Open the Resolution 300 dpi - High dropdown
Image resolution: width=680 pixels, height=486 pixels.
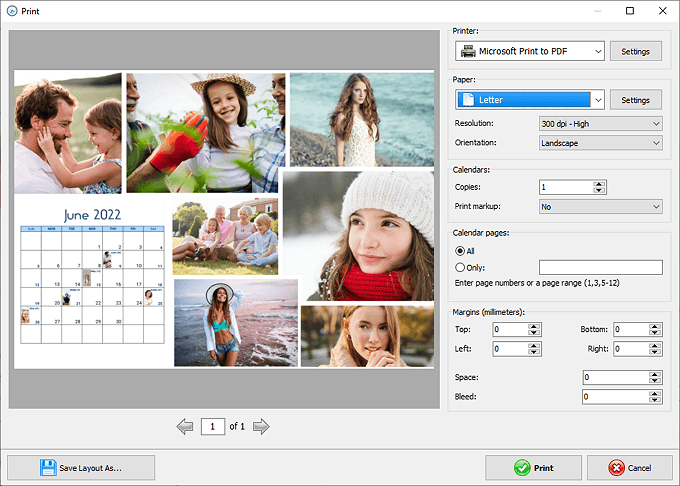click(x=601, y=124)
